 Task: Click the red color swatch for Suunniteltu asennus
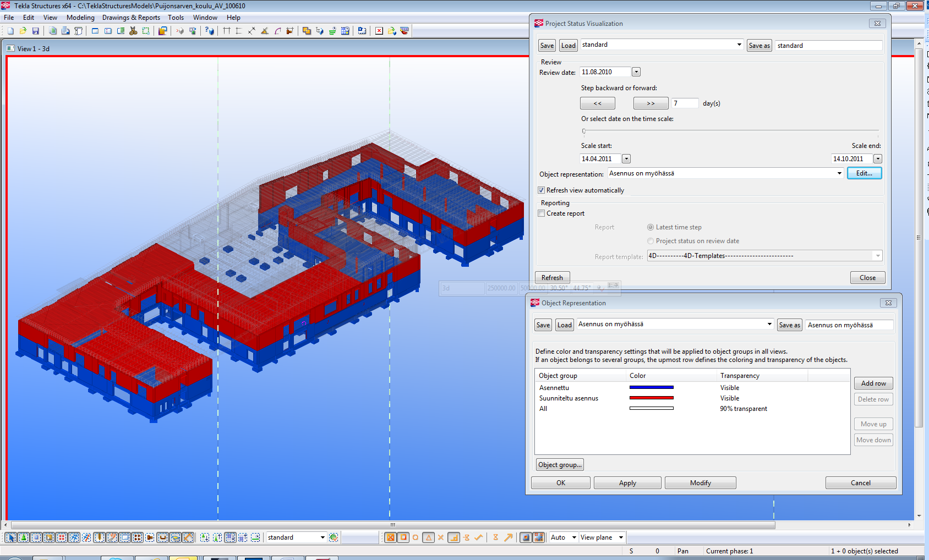[652, 398]
